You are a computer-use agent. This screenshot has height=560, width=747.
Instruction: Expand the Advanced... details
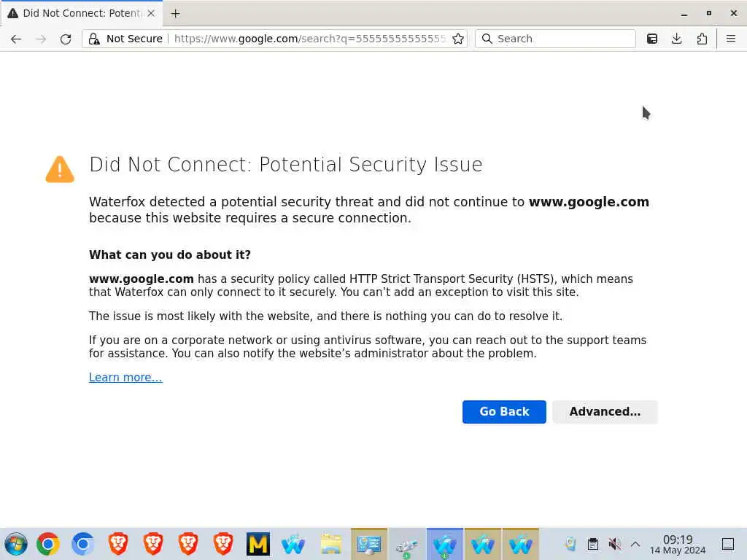click(605, 412)
